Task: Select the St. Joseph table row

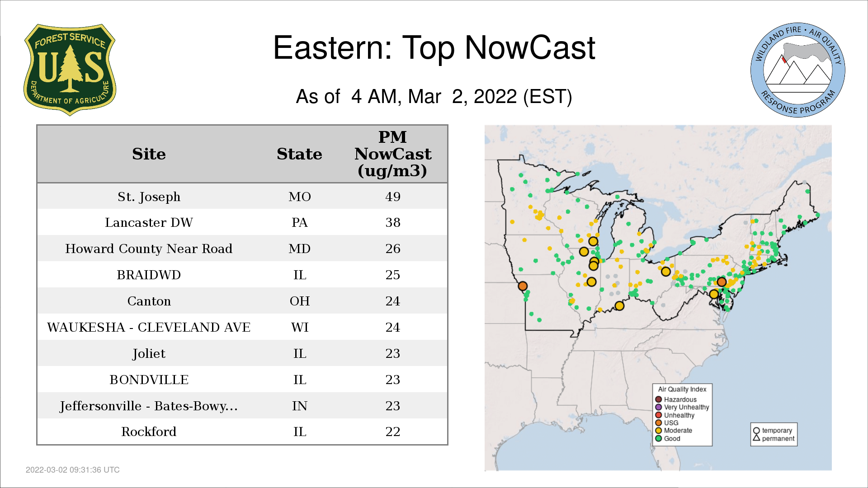Action: pyautogui.click(x=149, y=197)
